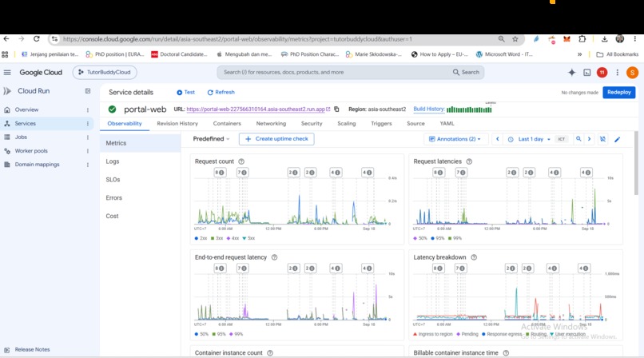This screenshot has height=358, width=644.
Task: Toggle the 50% series in Request latencies legend
Action: 420,238
